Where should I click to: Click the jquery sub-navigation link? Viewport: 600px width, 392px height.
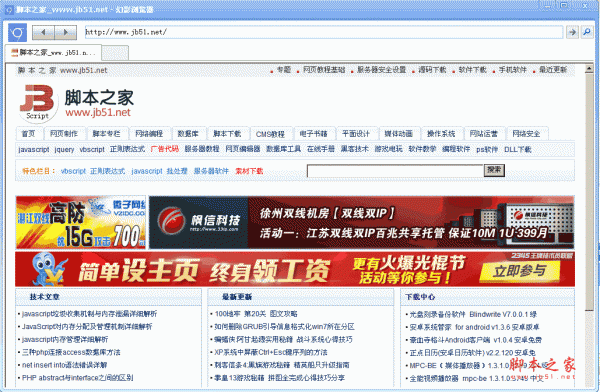pyautogui.click(x=64, y=149)
